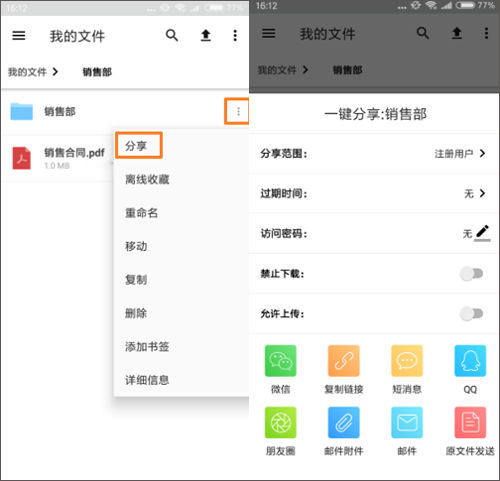500x481 pixels.
Task: Tap the 原文件发送 send original file icon
Action: click(470, 422)
